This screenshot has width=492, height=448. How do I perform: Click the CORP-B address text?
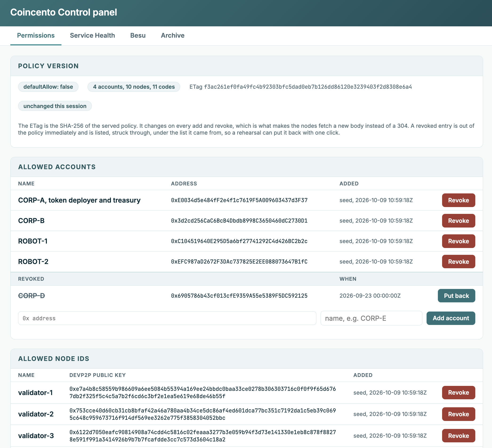click(x=239, y=221)
